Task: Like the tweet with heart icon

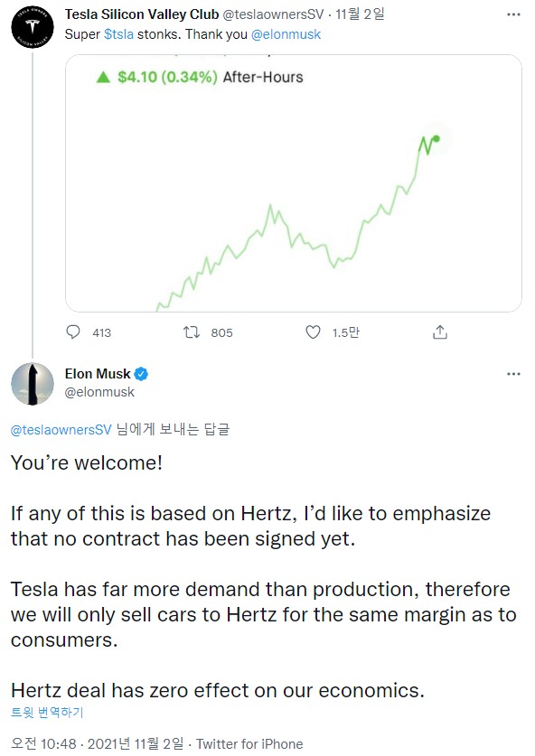Action: (313, 332)
